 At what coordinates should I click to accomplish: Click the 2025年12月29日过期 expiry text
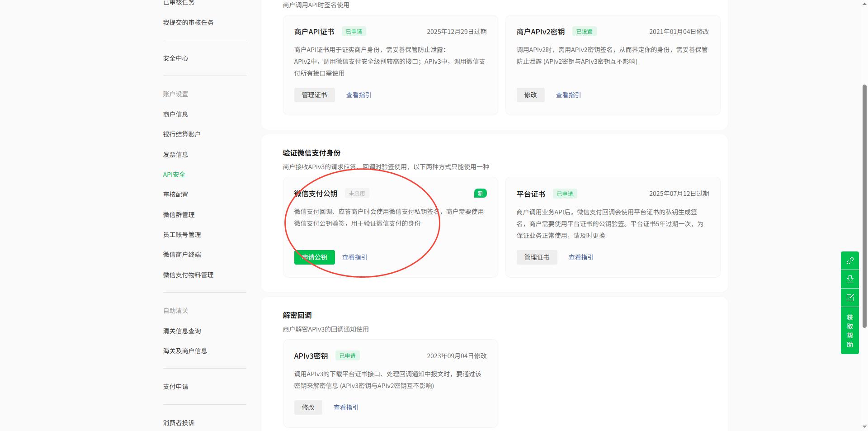[457, 32]
